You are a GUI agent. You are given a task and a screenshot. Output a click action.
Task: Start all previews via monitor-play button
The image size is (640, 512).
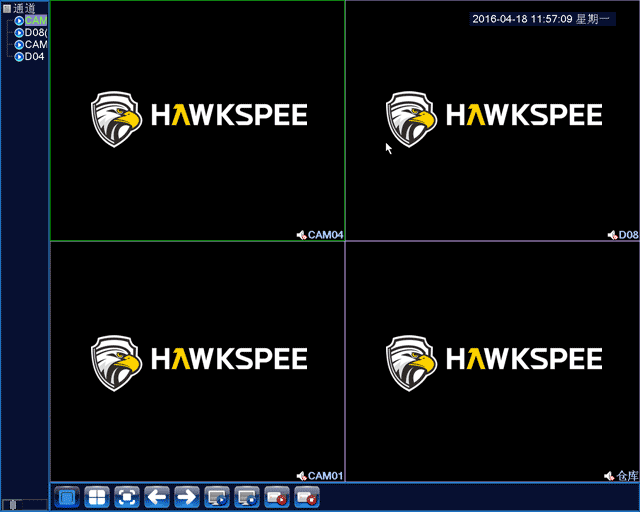tap(217, 497)
